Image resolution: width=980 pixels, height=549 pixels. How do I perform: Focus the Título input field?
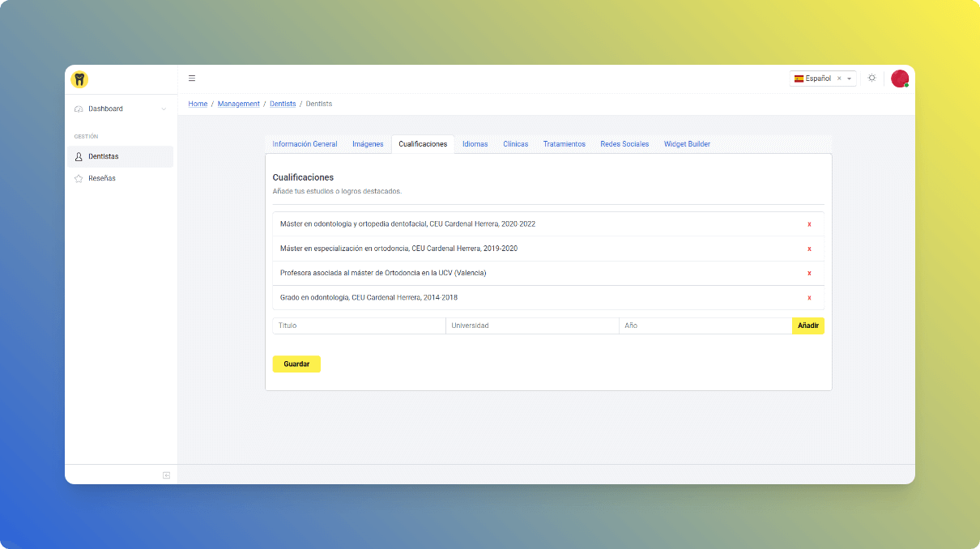[x=359, y=326]
